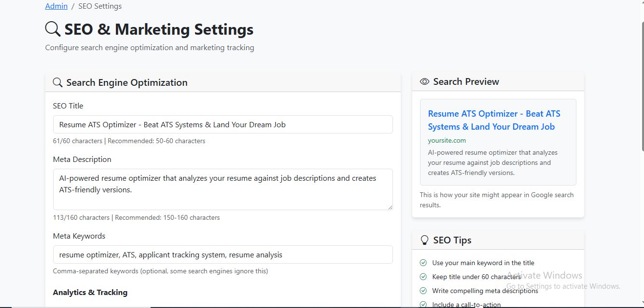The image size is (644, 308).
Task: Click the eye icon next to Search Preview
Action: 424,81
